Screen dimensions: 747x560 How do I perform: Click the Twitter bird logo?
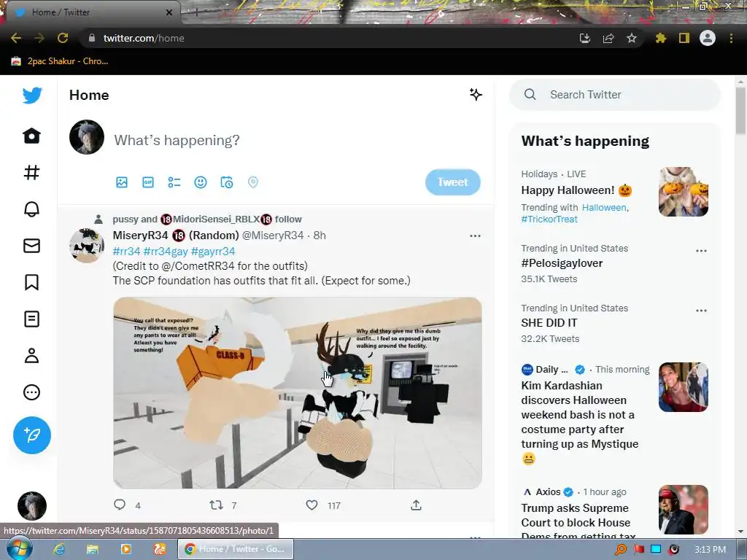tap(32, 96)
